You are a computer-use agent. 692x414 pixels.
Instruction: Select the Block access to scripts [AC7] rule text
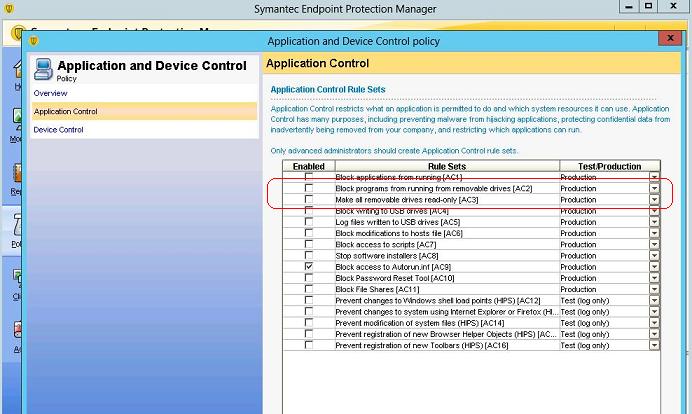pos(386,245)
